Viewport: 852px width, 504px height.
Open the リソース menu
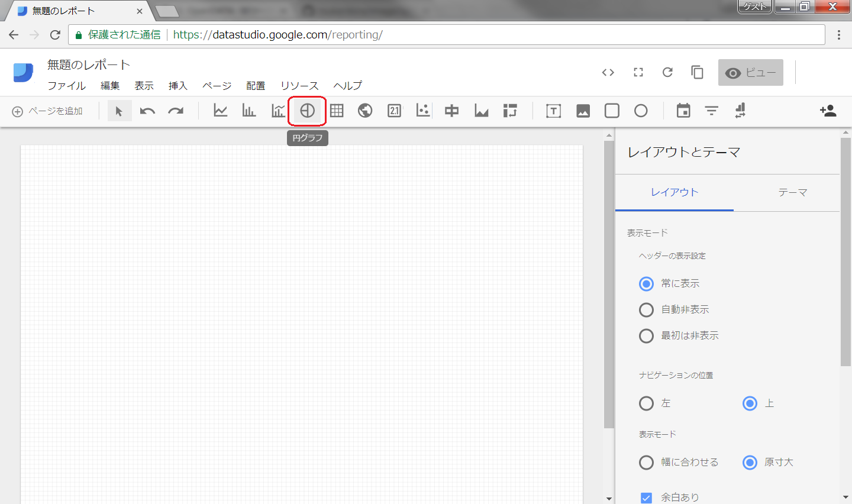pyautogui.click(x=299, y=86)
